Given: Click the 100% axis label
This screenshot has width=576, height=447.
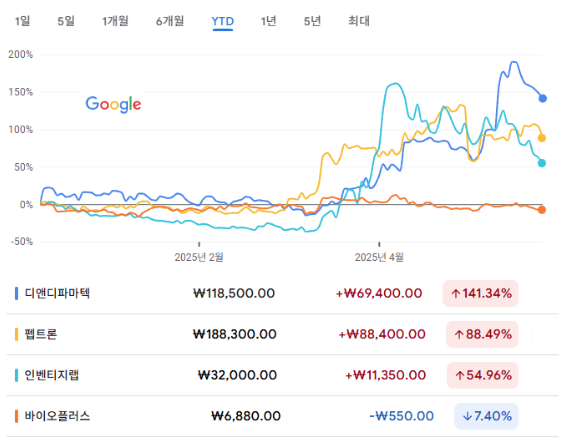Looking at the screenshot, I should coord(21,130).
